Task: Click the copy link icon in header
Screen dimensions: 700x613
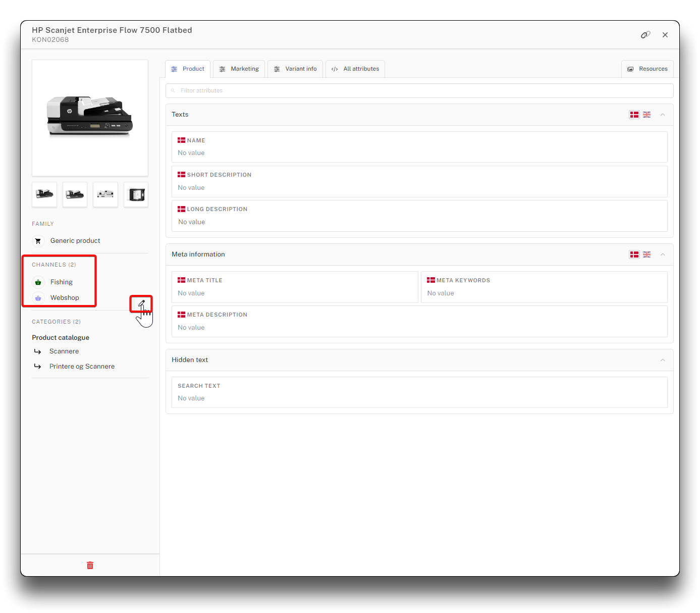Action: pyautogui.click(x=645, y=35)
